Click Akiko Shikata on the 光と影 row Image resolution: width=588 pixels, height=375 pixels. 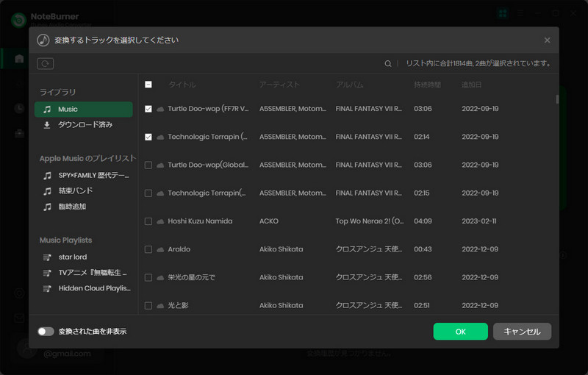(282, 306)
